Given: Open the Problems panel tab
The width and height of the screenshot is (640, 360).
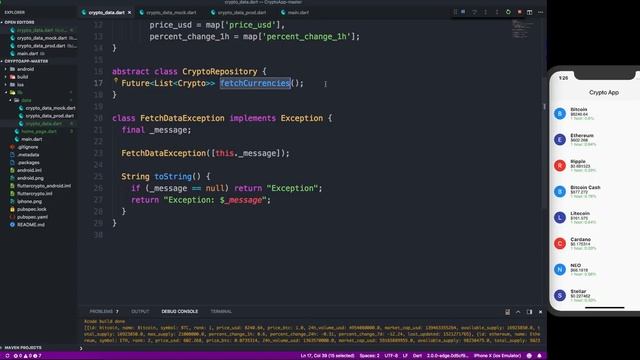Looking at the screenshot, I should (104, 311).
